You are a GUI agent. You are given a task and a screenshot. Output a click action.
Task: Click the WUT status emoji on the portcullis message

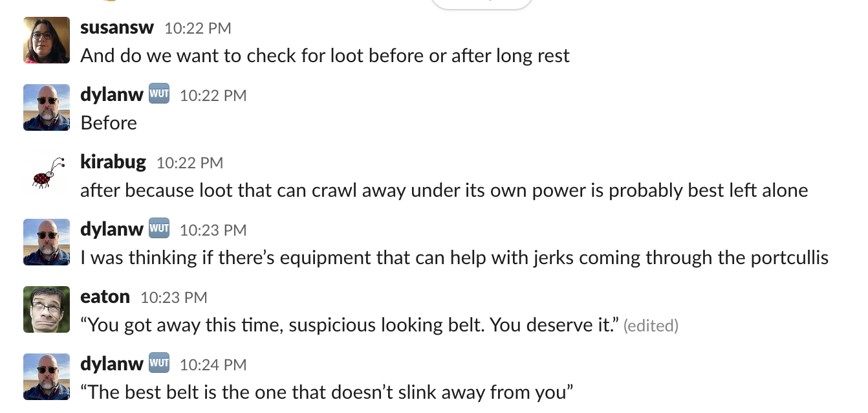click(x=159, y=229)
